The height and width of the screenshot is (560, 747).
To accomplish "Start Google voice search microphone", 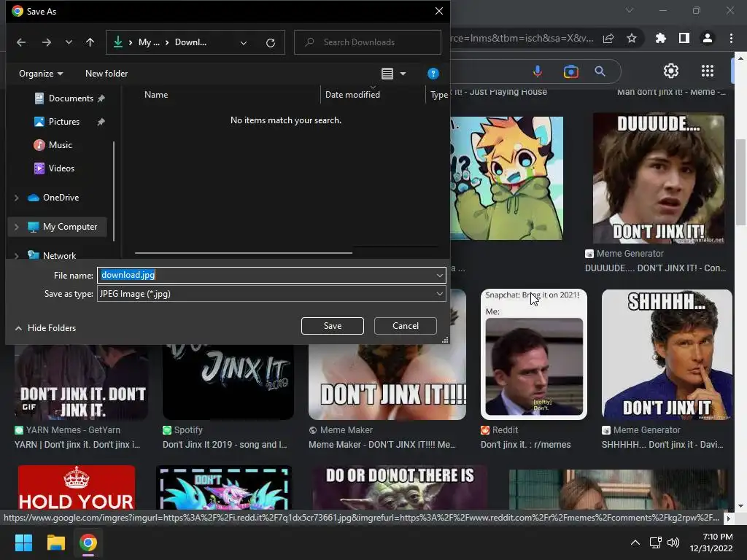I will point(538,71).
